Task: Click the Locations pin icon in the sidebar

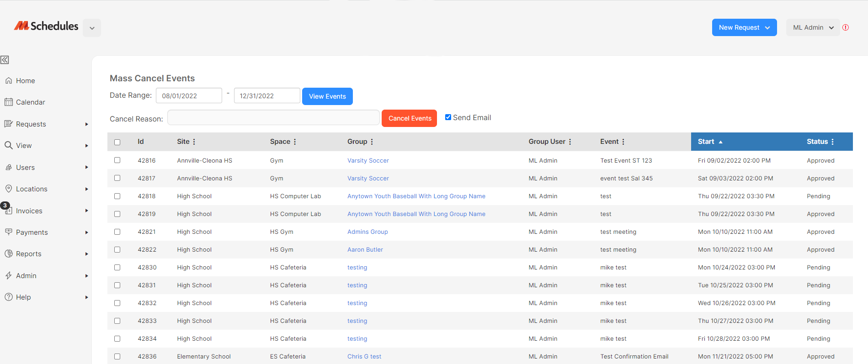Action: pos(8,189)
